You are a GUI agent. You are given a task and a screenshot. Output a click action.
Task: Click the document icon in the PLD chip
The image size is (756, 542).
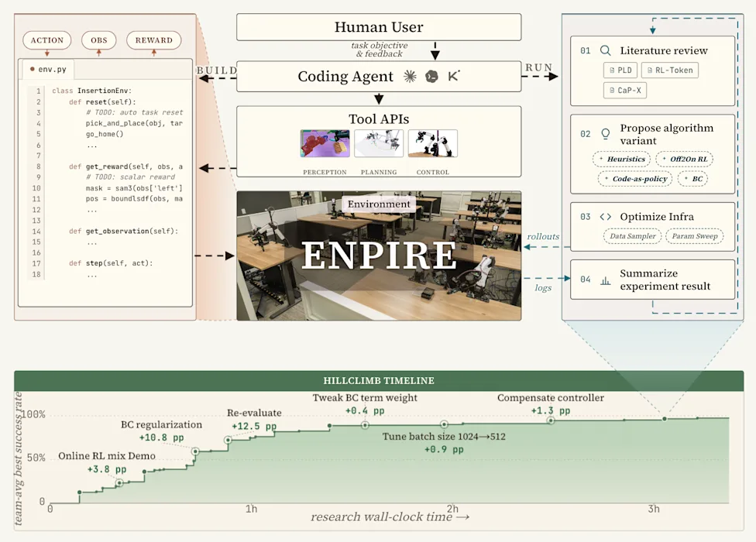613,70
